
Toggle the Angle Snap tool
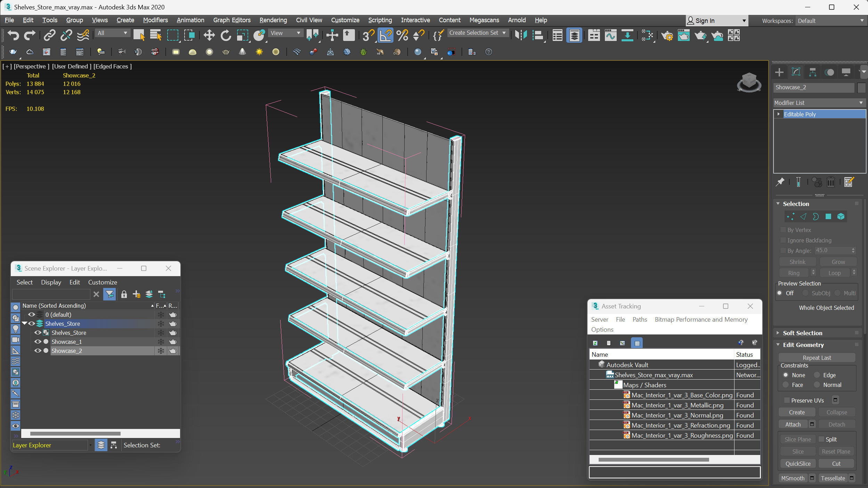point(385,35)
